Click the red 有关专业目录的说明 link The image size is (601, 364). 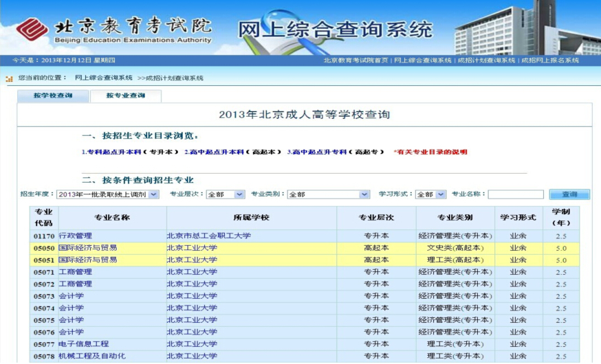tap(430, 152)
